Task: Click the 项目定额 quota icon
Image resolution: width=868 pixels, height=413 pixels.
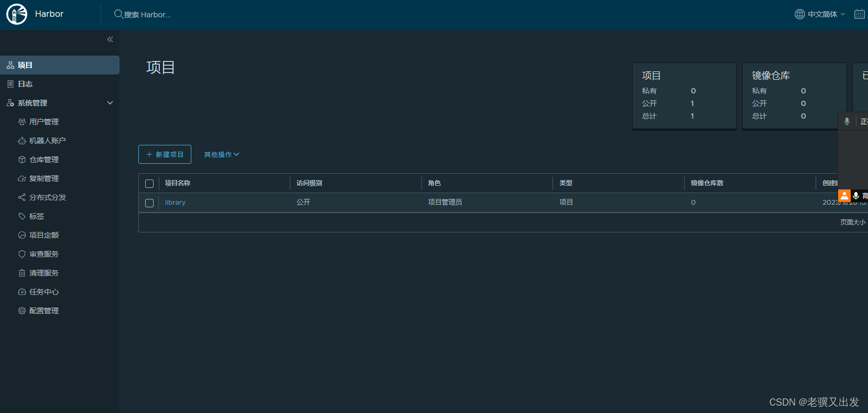Action: click(22, 235)
